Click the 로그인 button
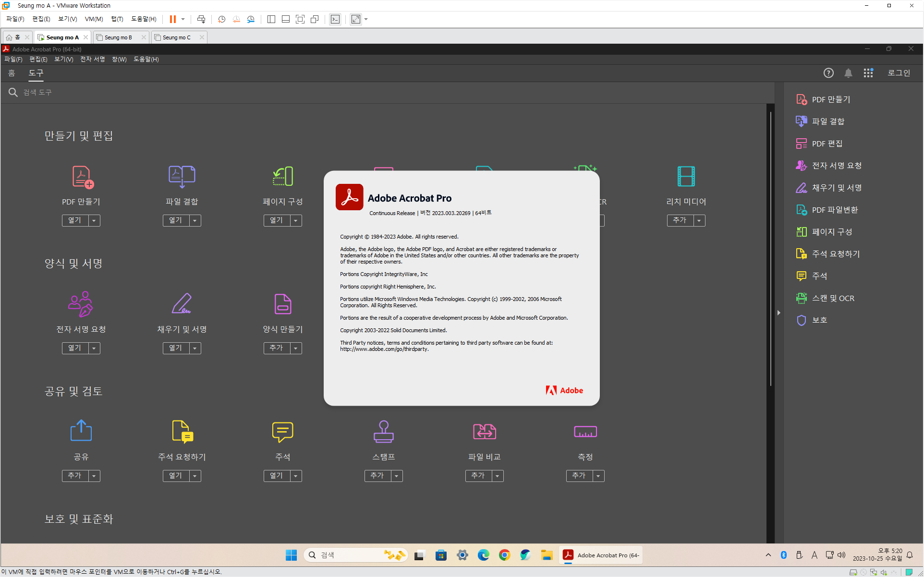 click(x=898, y=73)
